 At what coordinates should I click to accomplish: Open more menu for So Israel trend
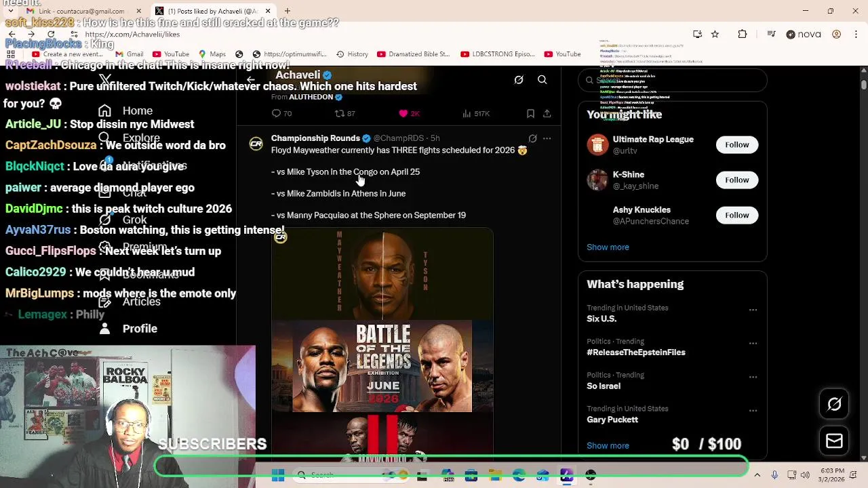coord(753,377)
